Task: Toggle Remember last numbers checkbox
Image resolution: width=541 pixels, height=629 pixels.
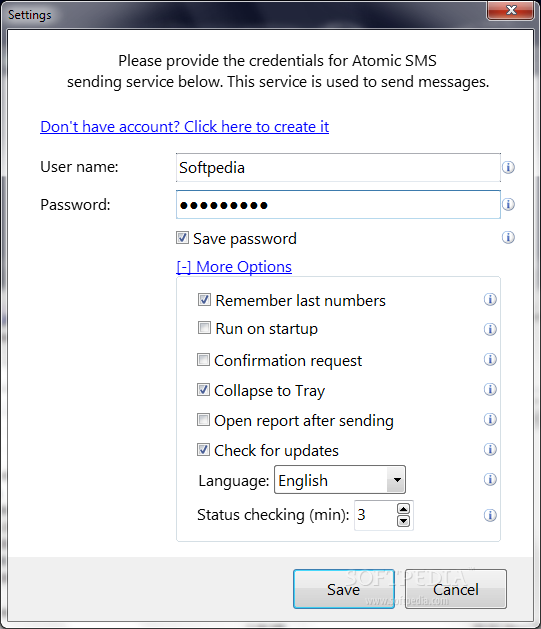Action: (204, 300)
